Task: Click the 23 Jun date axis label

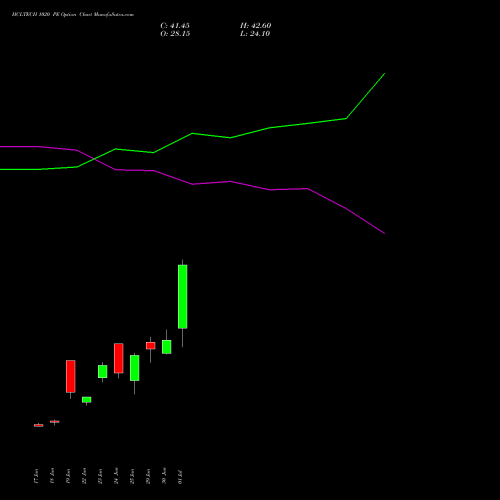Action: pyautogui.click(x=100, y=476)
